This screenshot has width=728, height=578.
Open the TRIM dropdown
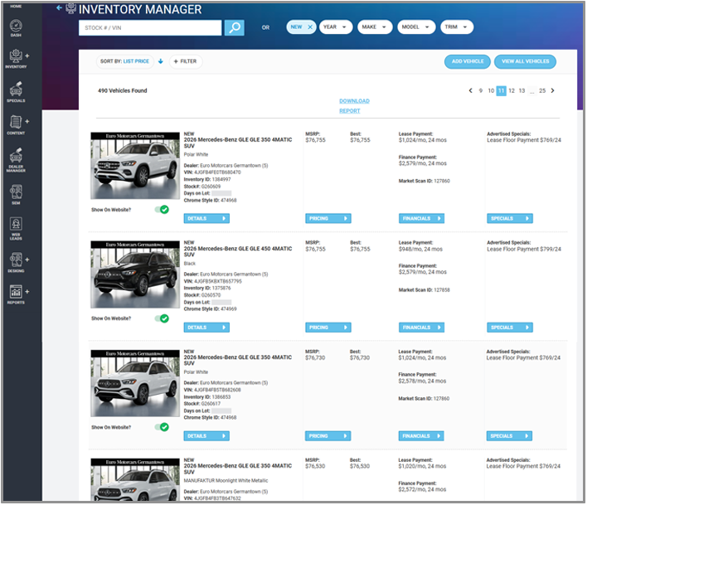[456, 27]
